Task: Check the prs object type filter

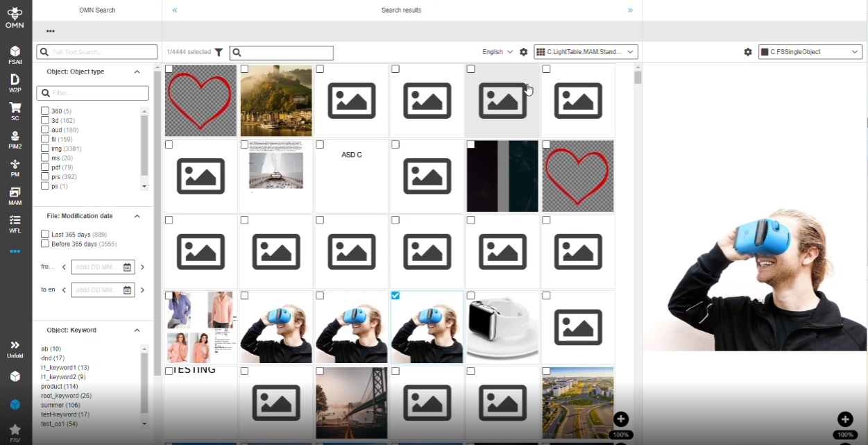Action: click(x=45, y=177)
